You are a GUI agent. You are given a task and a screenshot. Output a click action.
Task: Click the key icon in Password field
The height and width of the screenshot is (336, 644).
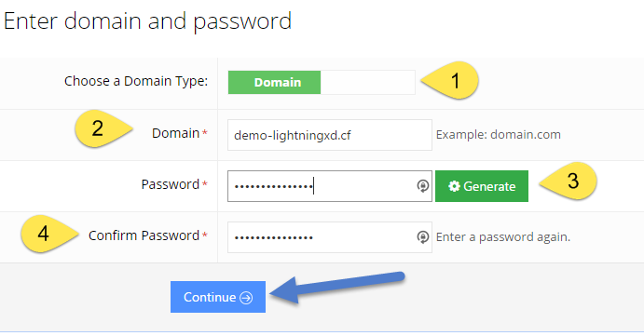point(422,186)
